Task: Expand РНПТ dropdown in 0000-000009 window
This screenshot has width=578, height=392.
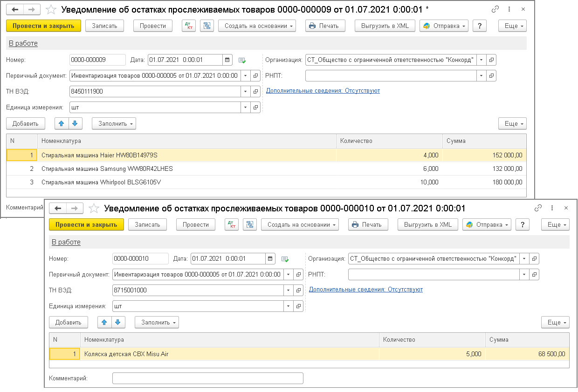Action: (x=481, y=75)
